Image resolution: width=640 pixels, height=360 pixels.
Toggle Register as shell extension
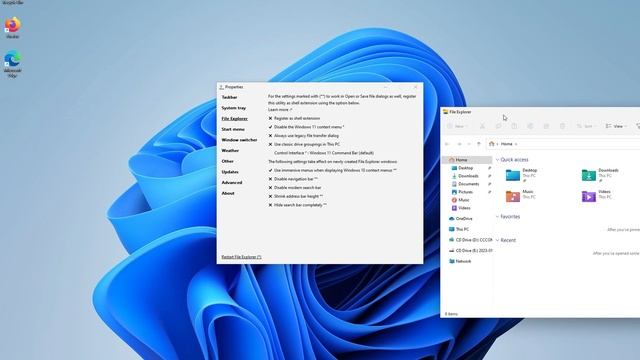(x=294, y=118)
